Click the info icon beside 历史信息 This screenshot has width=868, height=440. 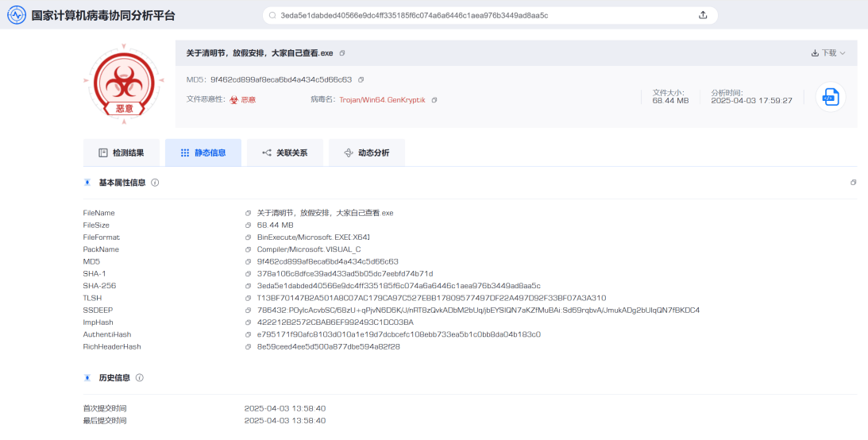(x=140, y=378)
